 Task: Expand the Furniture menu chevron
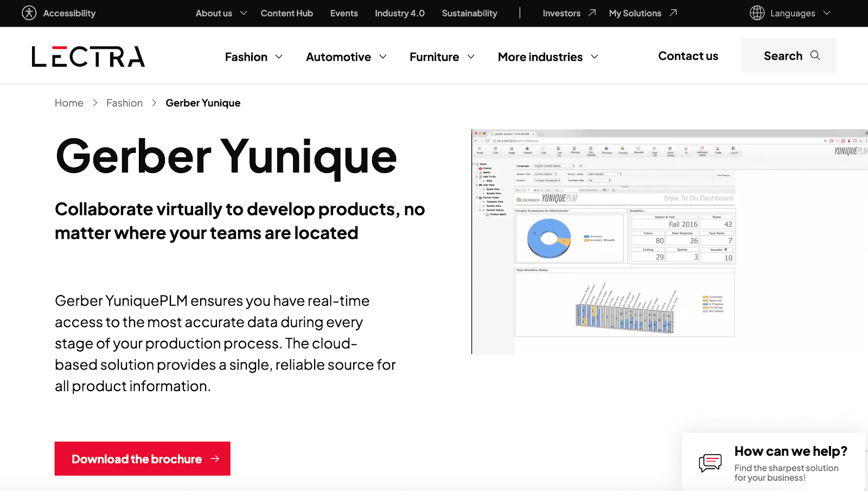point(471,56)
